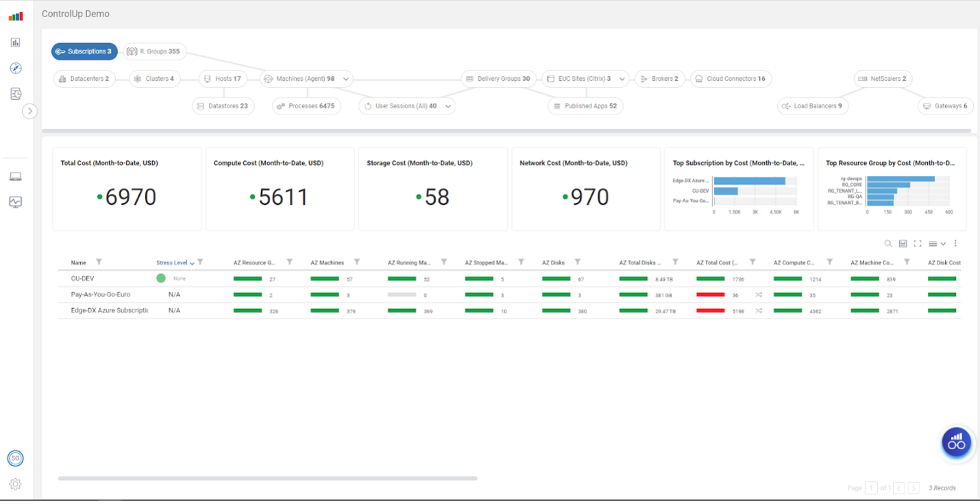The height and width of the screenshot is (504, 980).
Task: Filter the AZ Disks column
Action: (577, 262)
